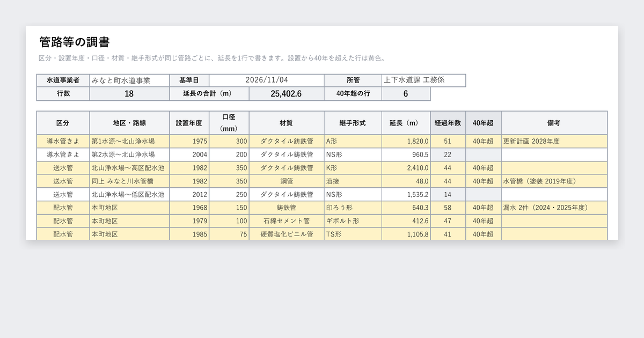Image resolution: width=644 pixels, height=338 pixels.
Task: Select the 経過年数 cell 14
Action: point(448,194)
